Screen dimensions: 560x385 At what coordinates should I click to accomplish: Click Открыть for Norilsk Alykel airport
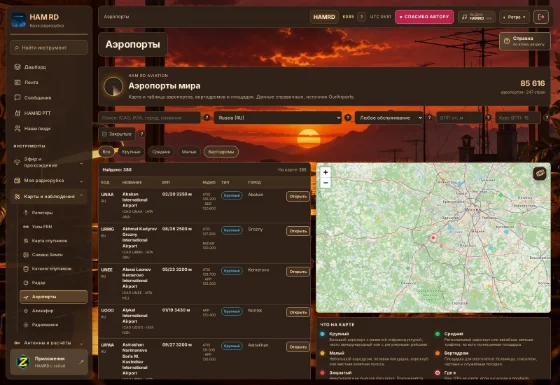(298, 312)
